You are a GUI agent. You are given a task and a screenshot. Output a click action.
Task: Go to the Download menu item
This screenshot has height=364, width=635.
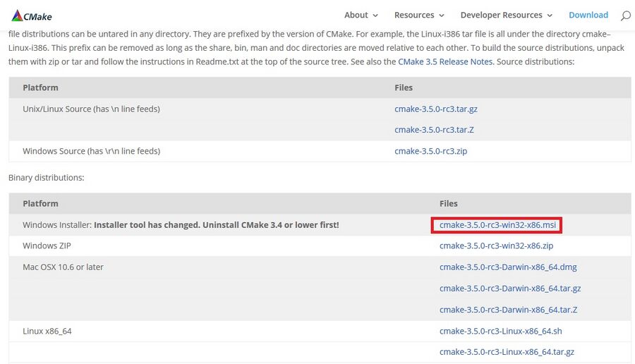coord(588,15)
